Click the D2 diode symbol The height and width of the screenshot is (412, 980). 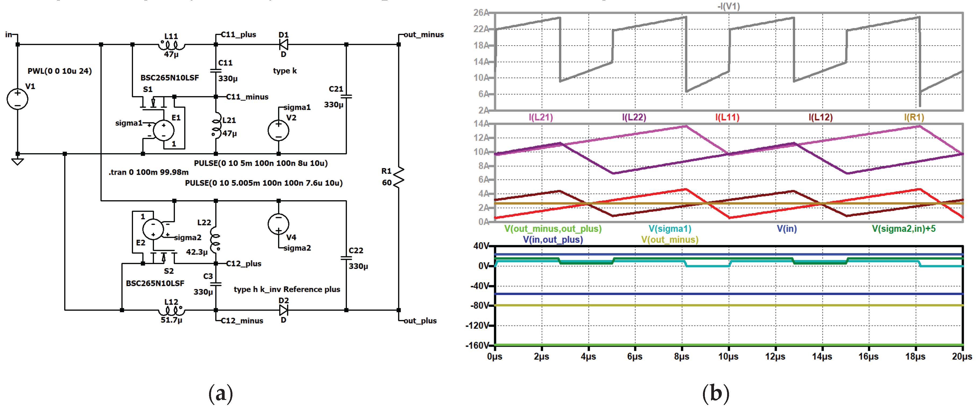click(283, 310)
